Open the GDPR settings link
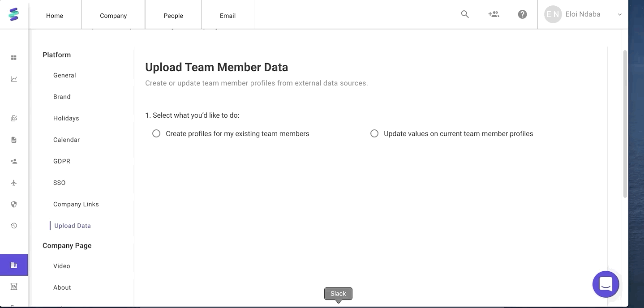The height and width of the screenshot is (308, 644). (62, 161)
